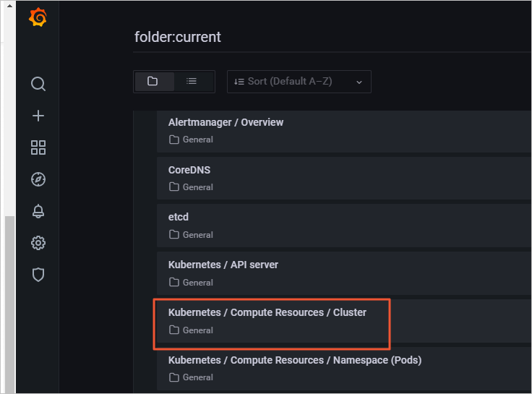Screen dimensions: 532x394
Task: Open Kubernetes / API server dashboard
Action: (x=223, y=265)
